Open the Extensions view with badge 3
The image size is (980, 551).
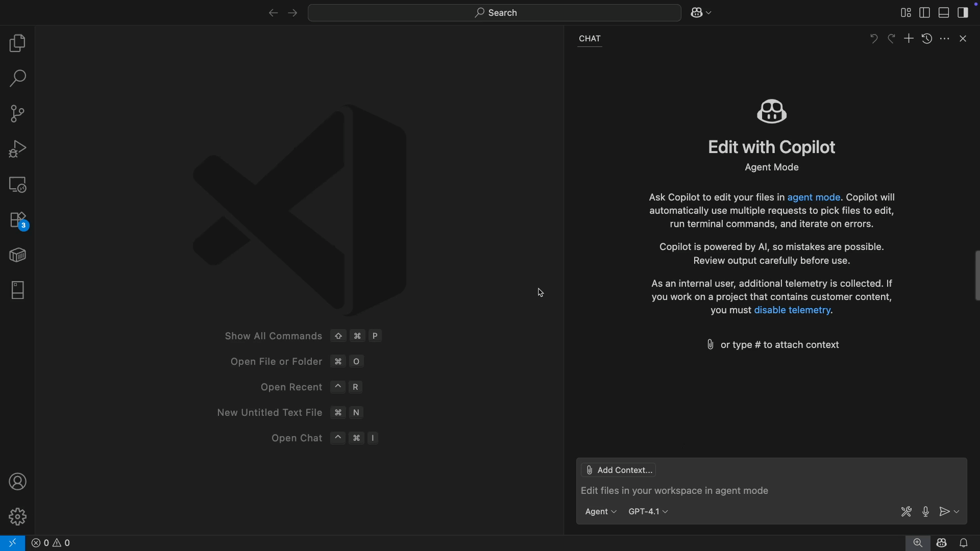tap(17, 220)
